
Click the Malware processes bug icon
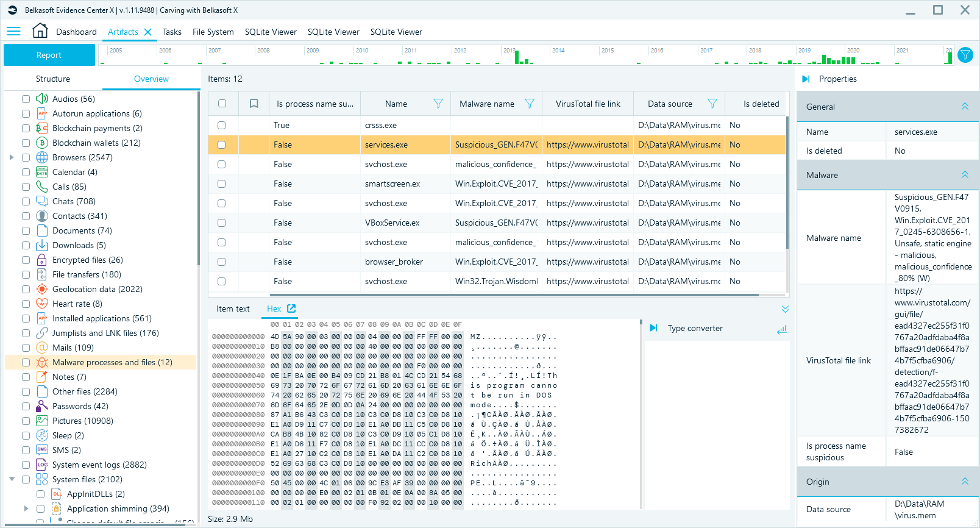pyautogui.click(x=42, y=362)
